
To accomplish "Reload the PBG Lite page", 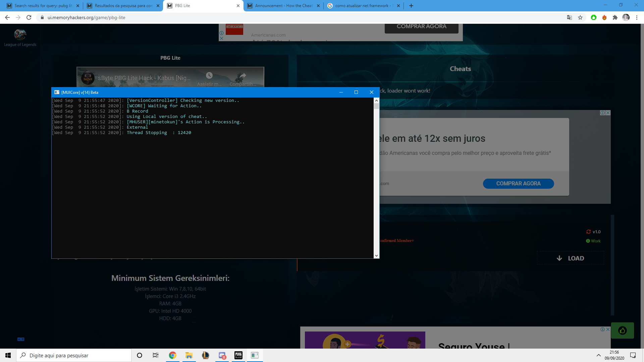I will pos(29,17).
